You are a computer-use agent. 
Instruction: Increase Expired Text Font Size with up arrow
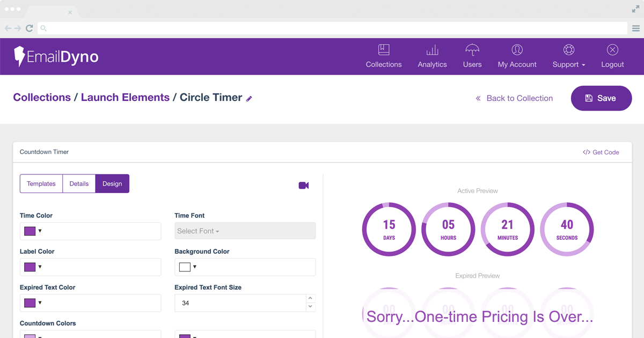[x=310, y=298]
